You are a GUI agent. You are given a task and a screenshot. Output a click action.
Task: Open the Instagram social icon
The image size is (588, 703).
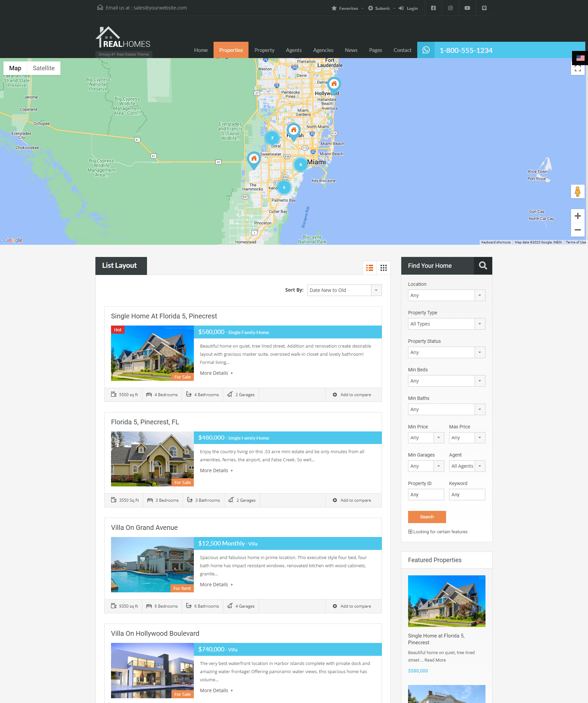click(x=450, y=8)
